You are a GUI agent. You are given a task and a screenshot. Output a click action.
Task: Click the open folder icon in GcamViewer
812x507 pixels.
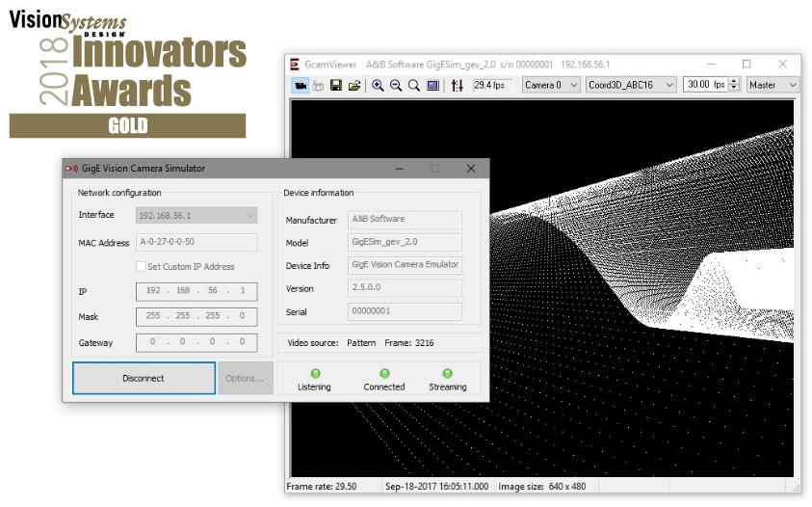[x=354, y=85]
